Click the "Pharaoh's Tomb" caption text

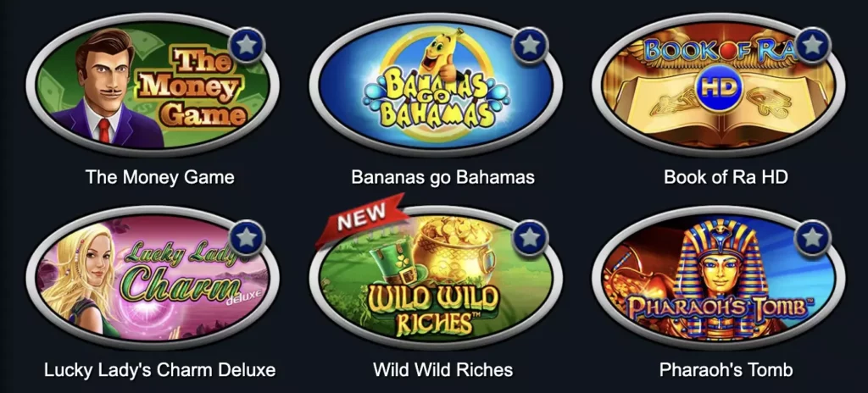(726, 370)
